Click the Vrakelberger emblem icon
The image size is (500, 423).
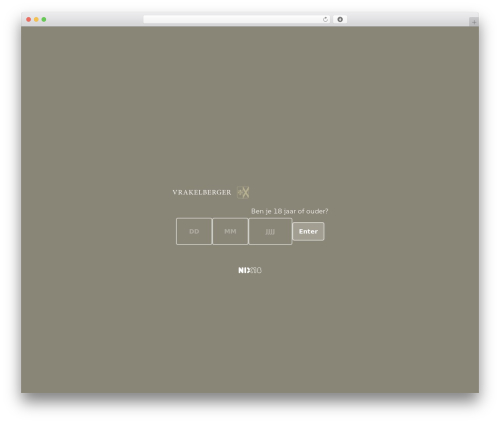(x=243, y=192)
